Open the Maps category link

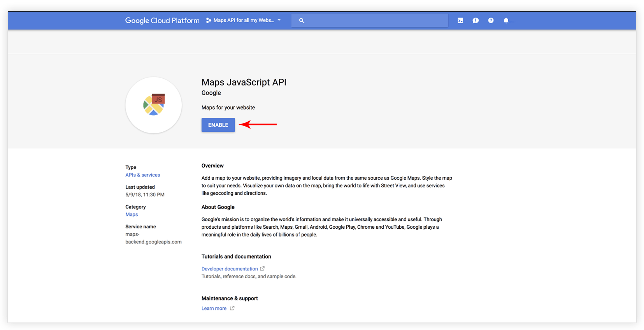132,214
